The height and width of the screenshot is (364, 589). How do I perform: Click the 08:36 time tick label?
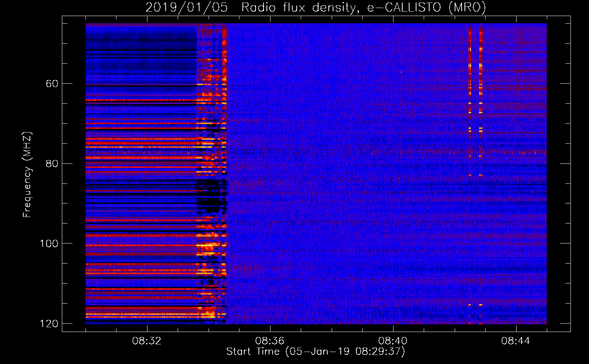[x=270, y=341]
